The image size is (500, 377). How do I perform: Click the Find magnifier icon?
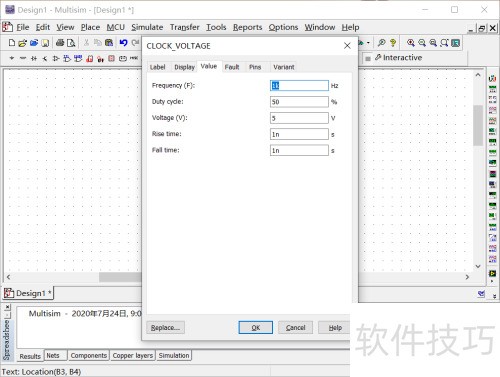coord(382,43)
